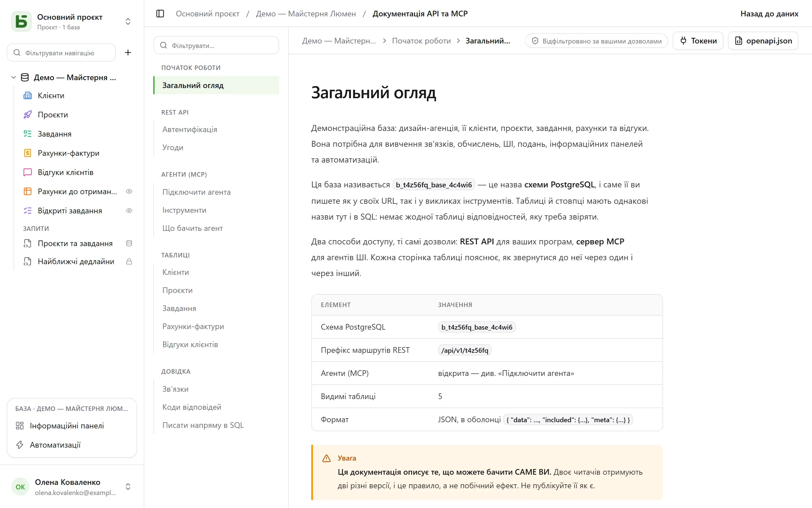Select Загальний огляд docs item
This screenshot has height=508, width=812.
point(217,85)
